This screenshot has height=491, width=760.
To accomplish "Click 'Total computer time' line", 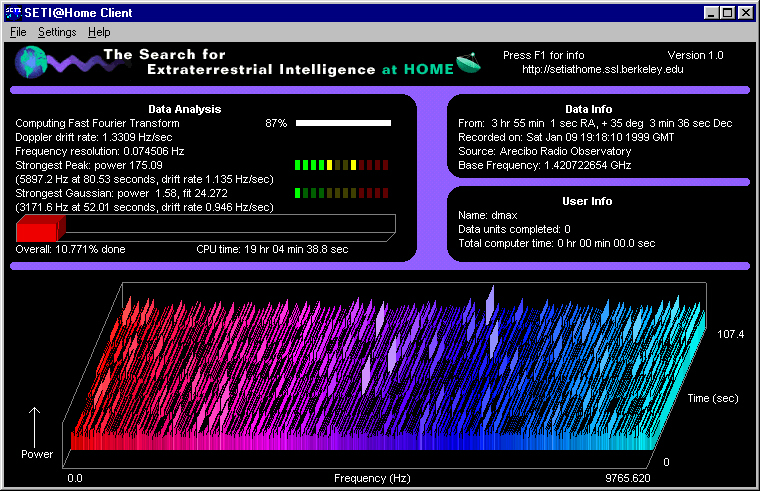I will pyautogui.click(x=556, y=243).
